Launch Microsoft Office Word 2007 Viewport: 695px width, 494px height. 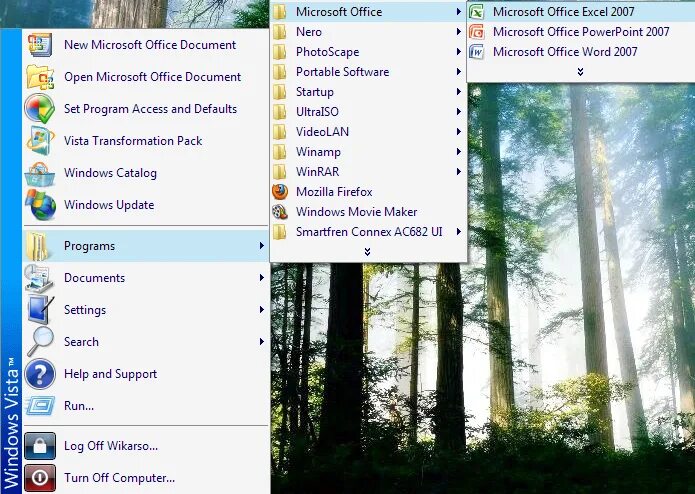581,52
